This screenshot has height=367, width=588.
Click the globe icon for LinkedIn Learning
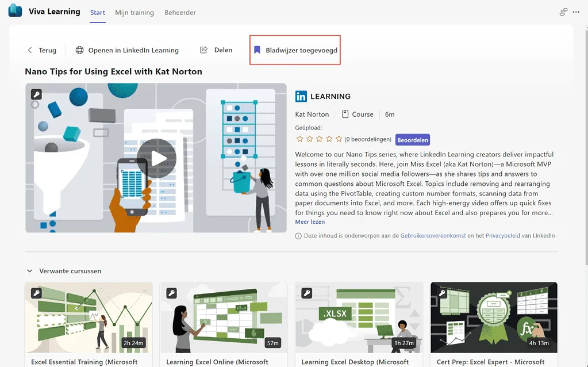pos(80,51)
